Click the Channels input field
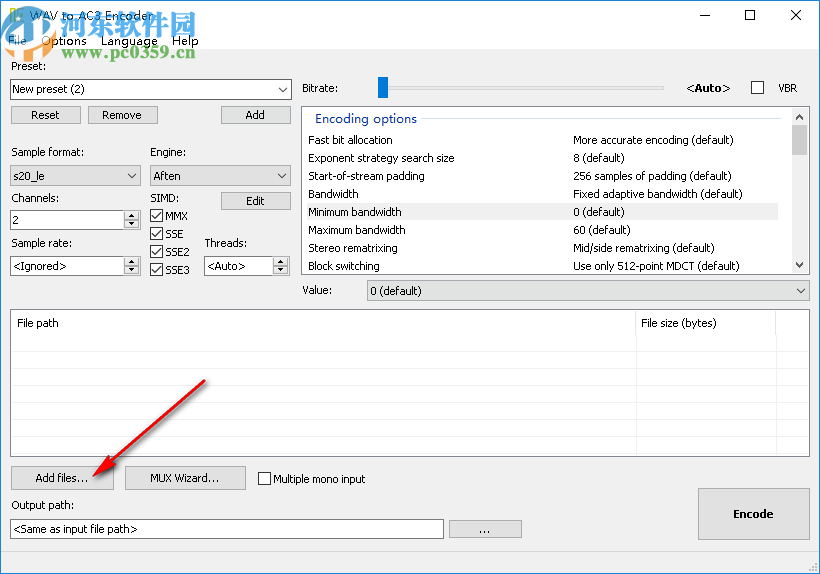This screenshot has width=820, height=574. [x=67, y=220]
